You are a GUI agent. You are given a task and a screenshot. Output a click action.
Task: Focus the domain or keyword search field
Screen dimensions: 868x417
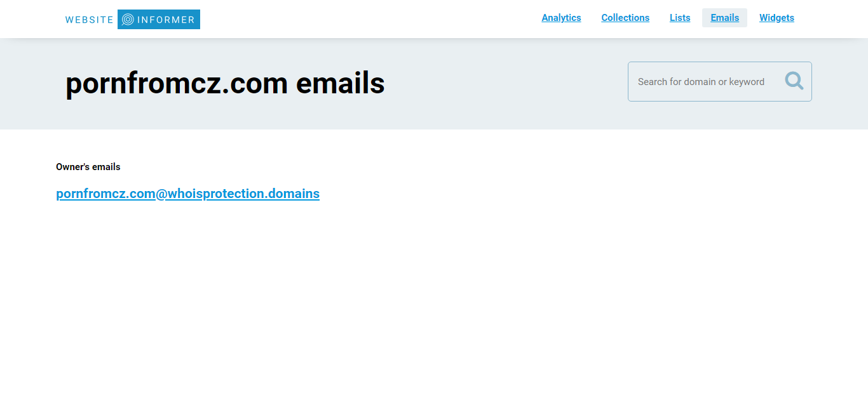point(719,81)
